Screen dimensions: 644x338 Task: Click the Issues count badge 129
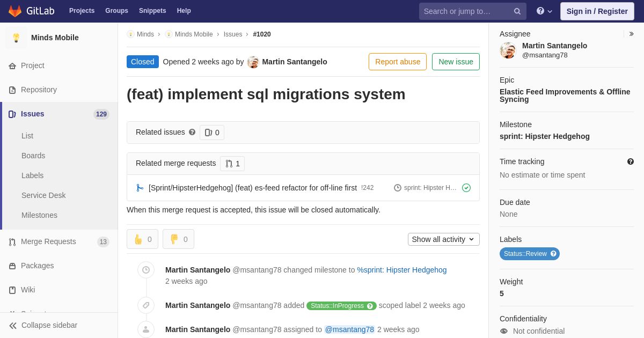[101, 114]
